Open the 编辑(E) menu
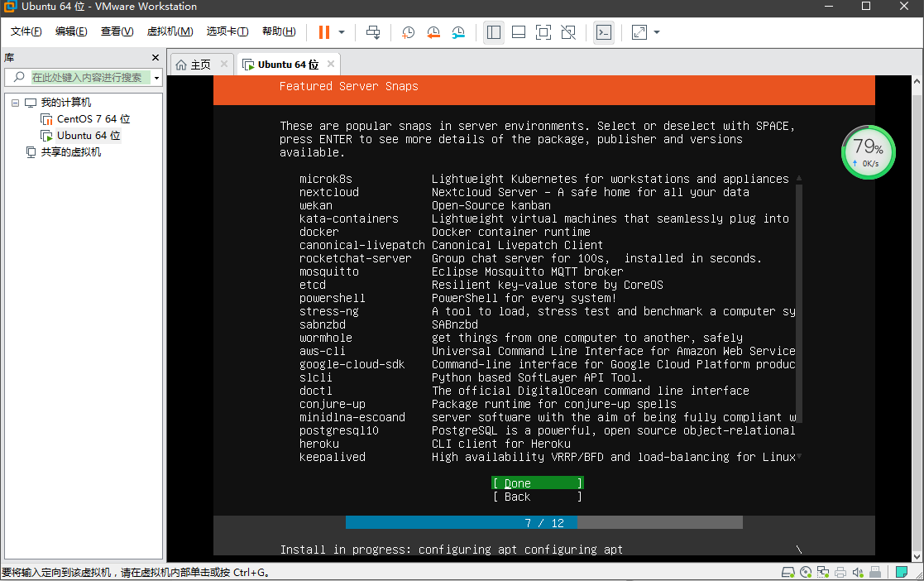 (71, 31)
